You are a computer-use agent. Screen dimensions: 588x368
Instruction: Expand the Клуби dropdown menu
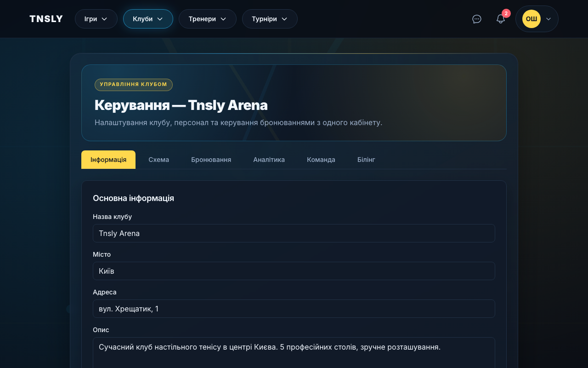pyautogui.click(x=148, y=19)
